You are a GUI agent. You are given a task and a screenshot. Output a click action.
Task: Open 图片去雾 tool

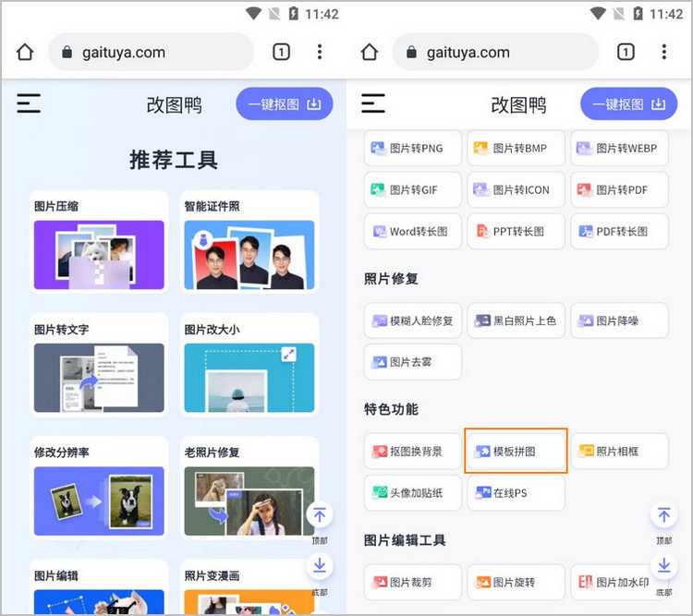(x=413, y=362)
